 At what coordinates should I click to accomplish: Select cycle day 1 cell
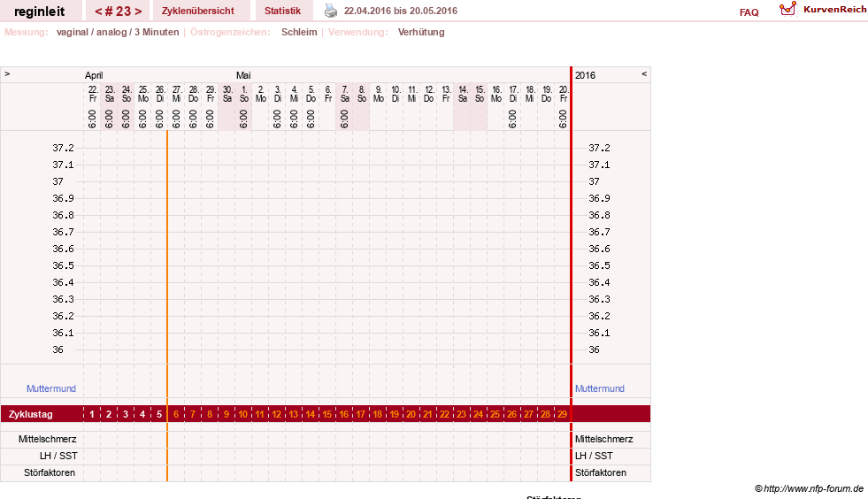[92, 414]
